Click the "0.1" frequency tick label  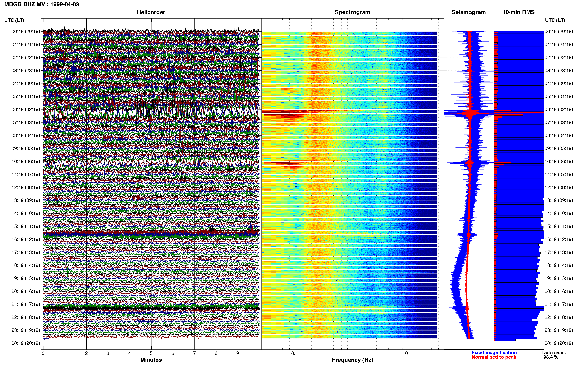click(x=295, y=353)
